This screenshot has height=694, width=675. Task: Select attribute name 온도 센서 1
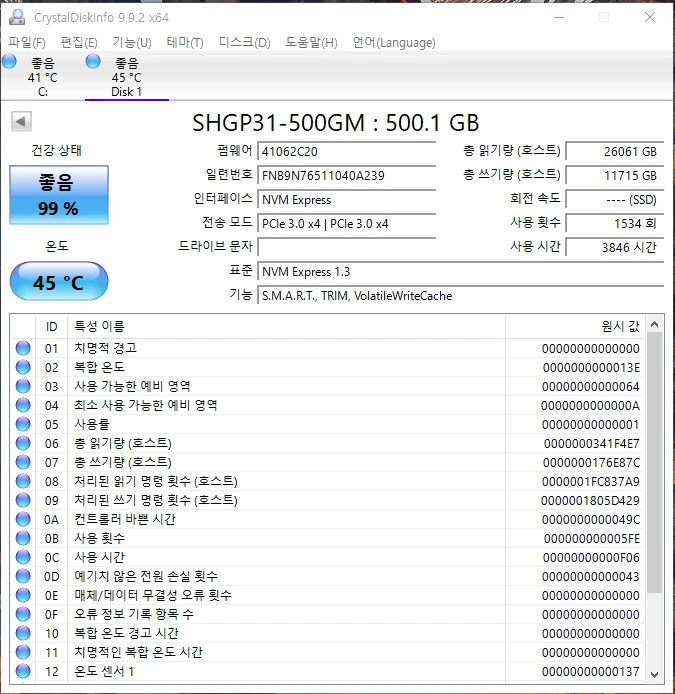104,671
